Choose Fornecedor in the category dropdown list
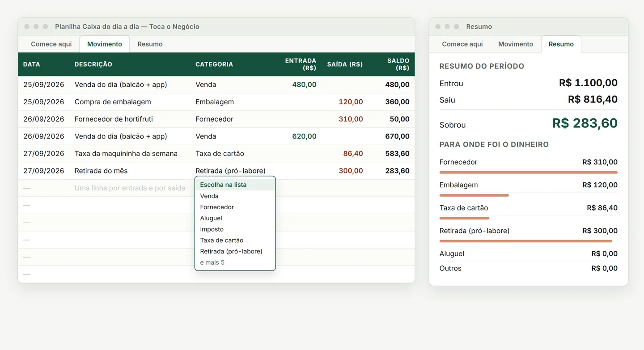The height and width of the screenshot is (350, 644). [x=235, y=207]
